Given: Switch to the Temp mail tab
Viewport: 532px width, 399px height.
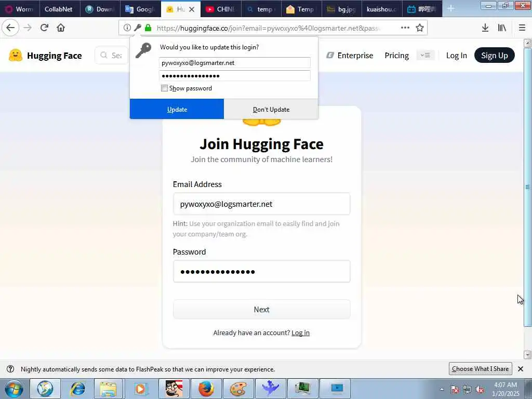Looking at the screenshot, I should click(x=301, y=9).
